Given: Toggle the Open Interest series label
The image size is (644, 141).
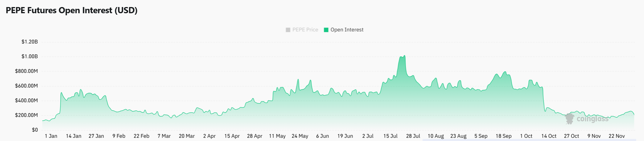Looking at the screenshot, I should click(x=347, y=30).
